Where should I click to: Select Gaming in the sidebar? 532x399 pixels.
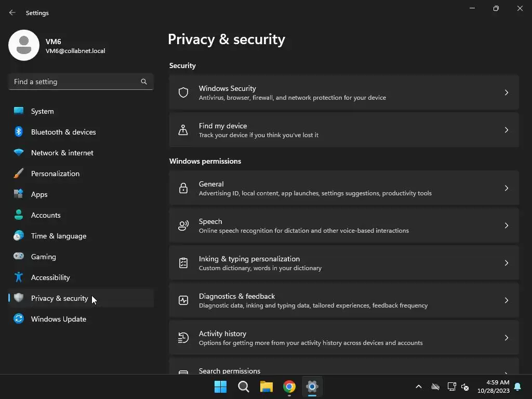(x=81, y=257)
